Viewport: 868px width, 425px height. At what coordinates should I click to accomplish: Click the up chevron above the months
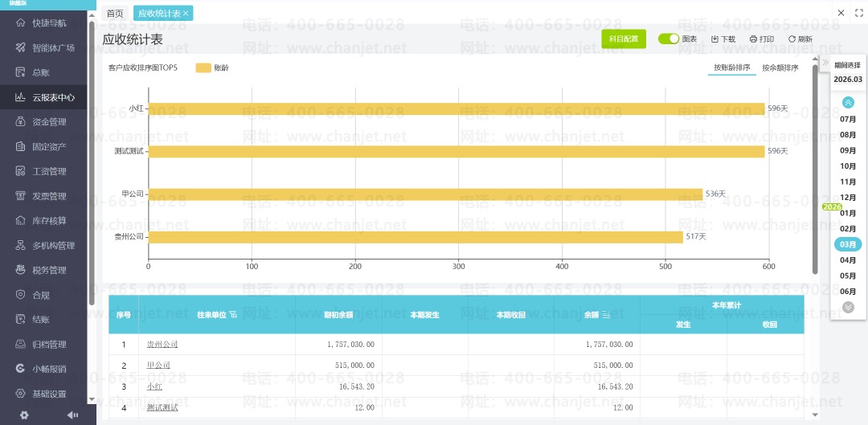click(848, 102)
